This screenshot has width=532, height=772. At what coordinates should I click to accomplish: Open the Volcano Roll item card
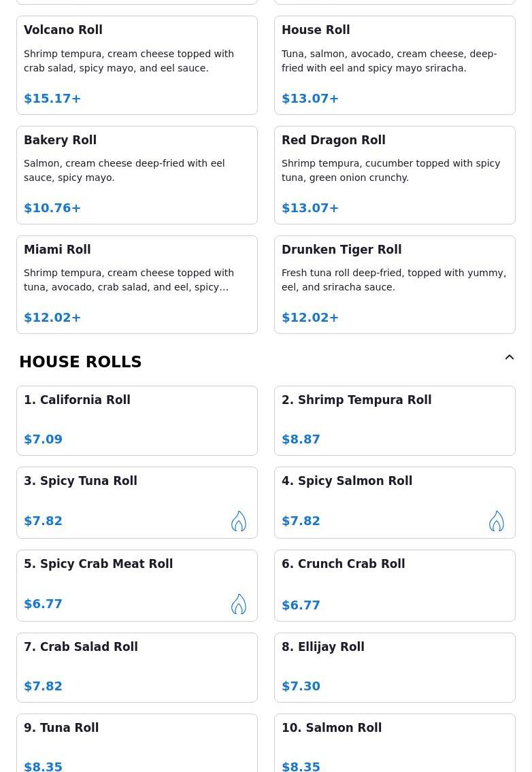137,65
